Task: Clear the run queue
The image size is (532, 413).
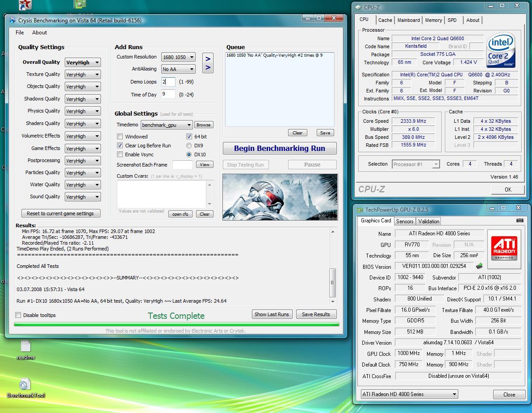Action: (x=297, y=133)
